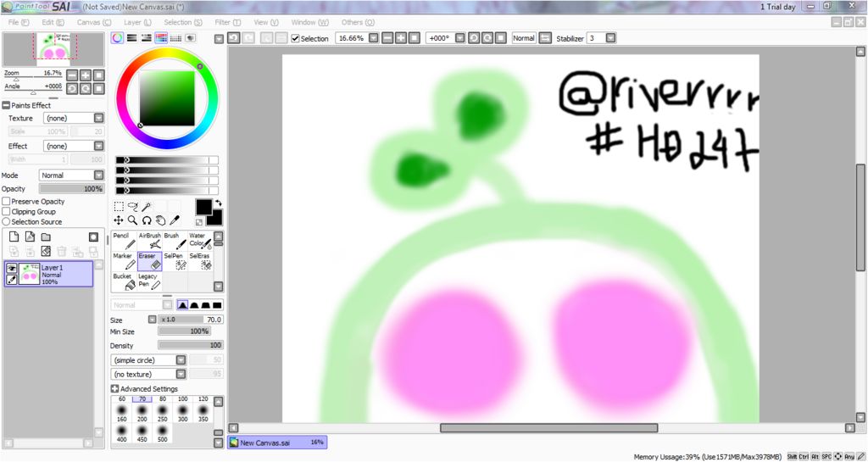Open the Effect dropdown
868x462 pixels.
pyautogui.click(x=98, y=146)
